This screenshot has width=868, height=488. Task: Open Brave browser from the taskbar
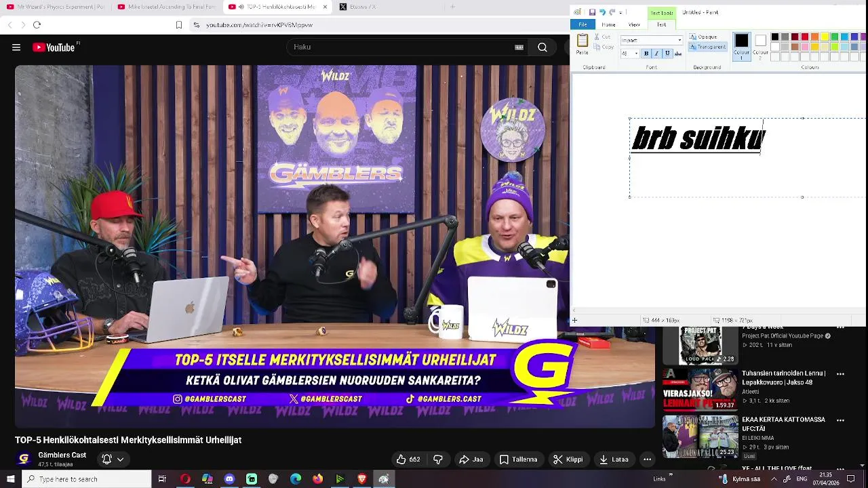pos(361,479)
